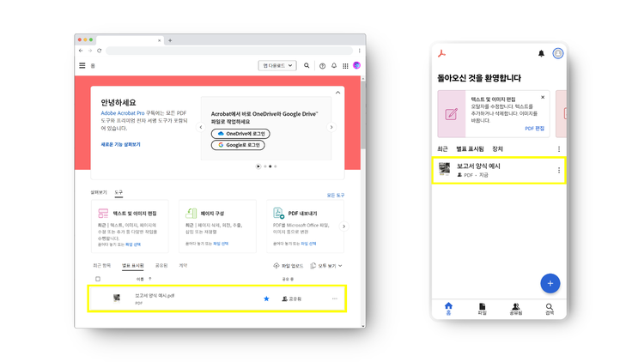This screenshot has height=362, width=644.
Task: Dismiss the 텍스트 및 이미지 편집 mobile card
Action: click(543, 97)
